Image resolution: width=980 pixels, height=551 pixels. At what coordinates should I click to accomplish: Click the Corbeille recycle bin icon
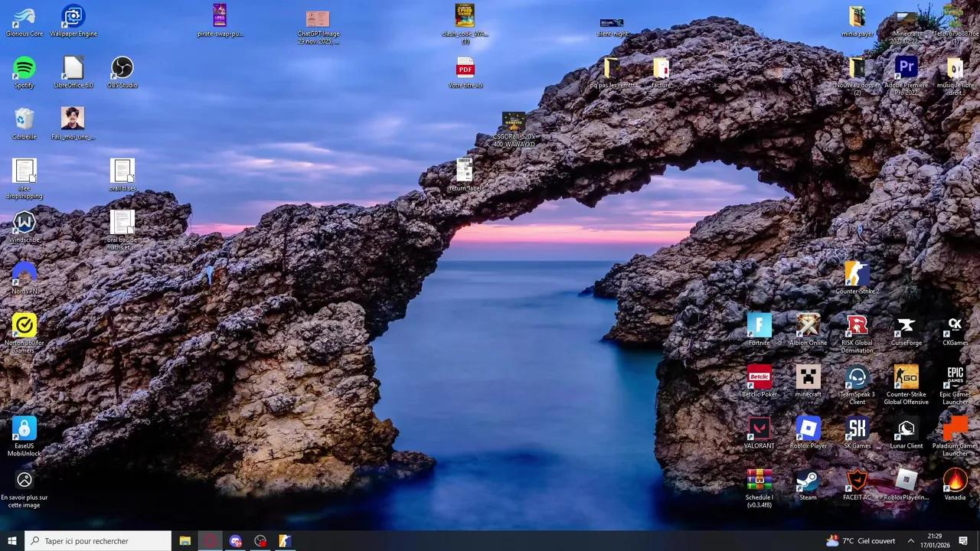[24, 119]
